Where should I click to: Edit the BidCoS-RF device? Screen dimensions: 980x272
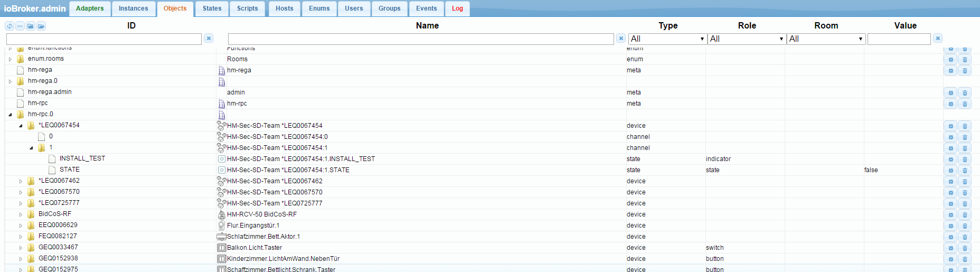(x=950, y=214)
